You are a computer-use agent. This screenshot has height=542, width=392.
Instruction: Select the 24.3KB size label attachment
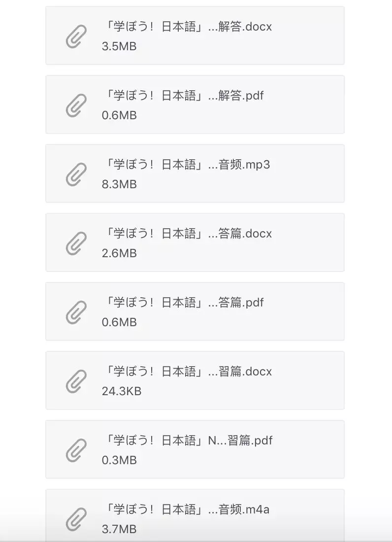tap(122, 391)
